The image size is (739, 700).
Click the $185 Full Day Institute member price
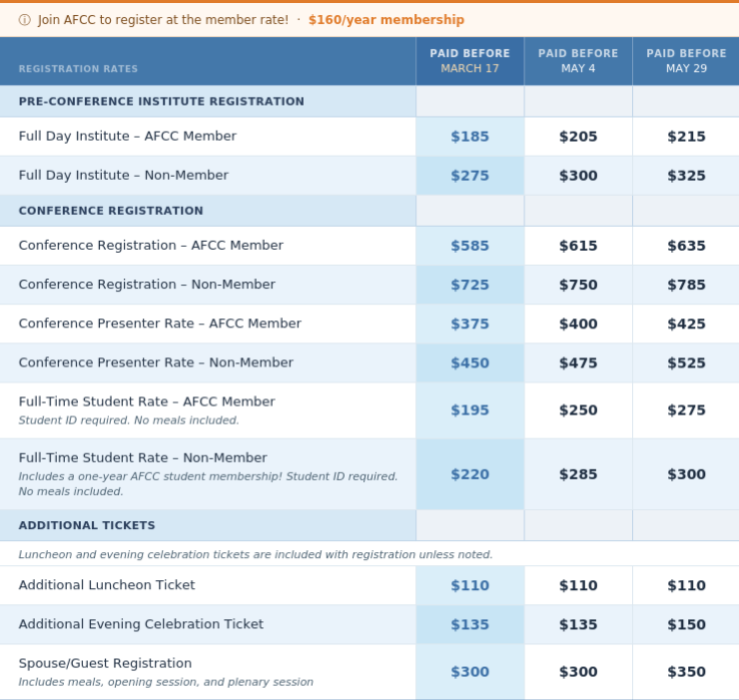469,137
